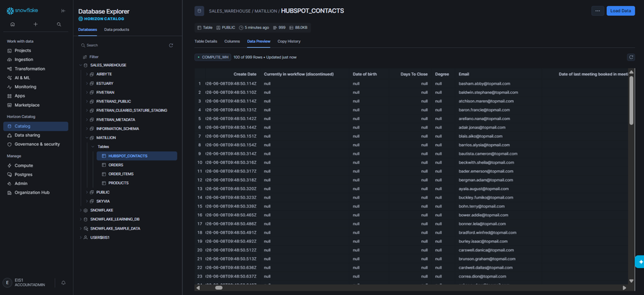
Task: Open the more options ellipsis button
Action: 597,11
